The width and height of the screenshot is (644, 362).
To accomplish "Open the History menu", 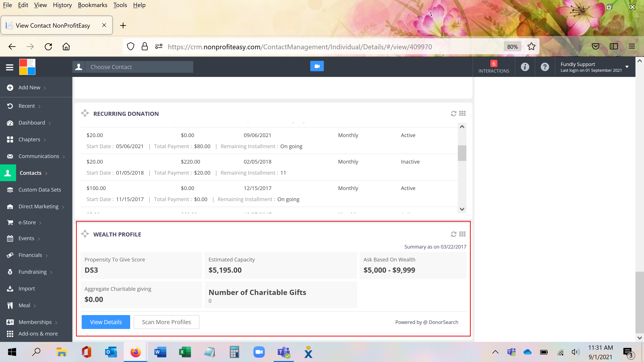I will click(62, 5).
